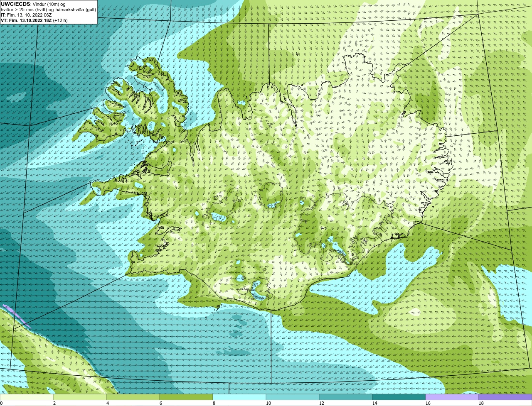Click the legend label '6'

point(161,403)
